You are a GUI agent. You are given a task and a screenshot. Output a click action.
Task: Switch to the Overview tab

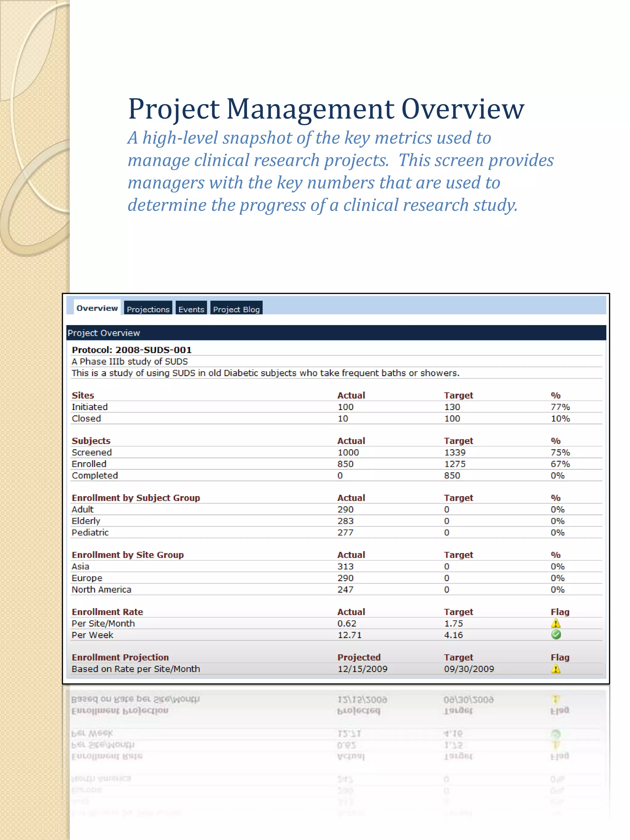[x=97, y=308]
